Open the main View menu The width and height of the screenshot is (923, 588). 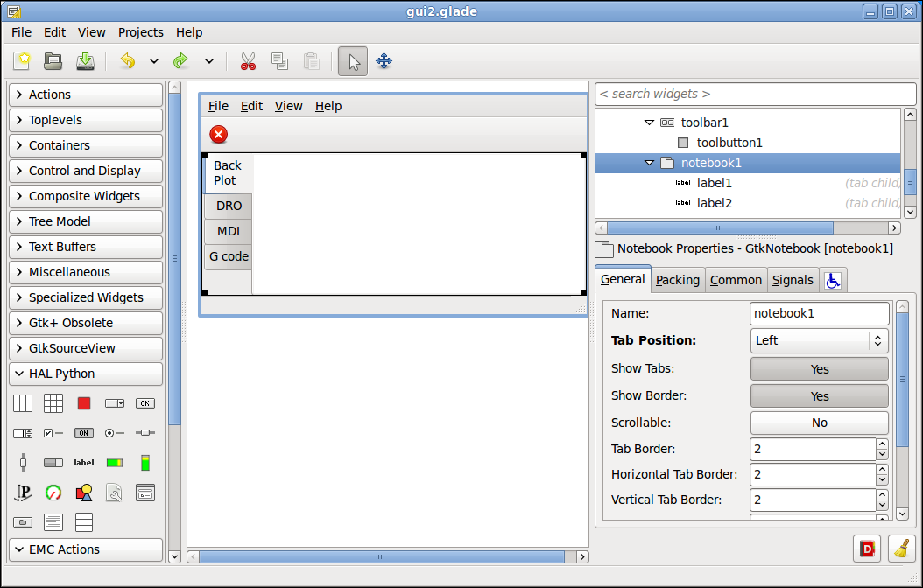pyautogui.click(x=91, y=32)
